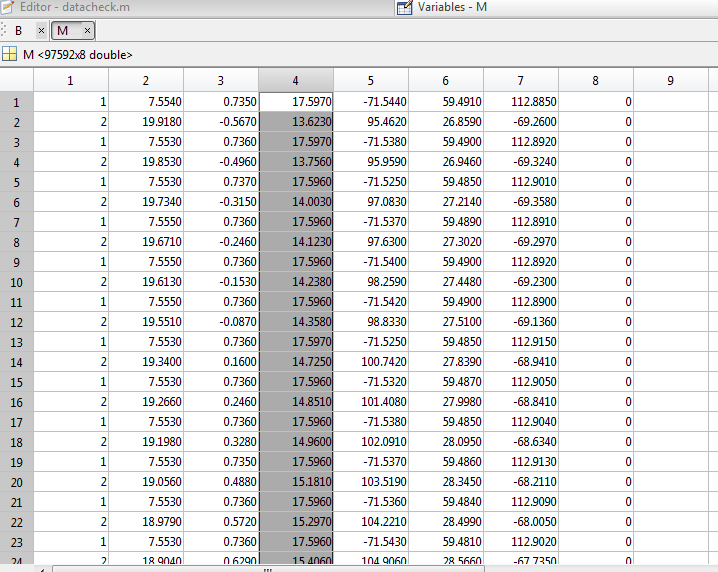Image resolution: width=718 pixels, height=572 pixels.
Task: Click cell with value 7.5540 in row 1
Action: [146, 102]
